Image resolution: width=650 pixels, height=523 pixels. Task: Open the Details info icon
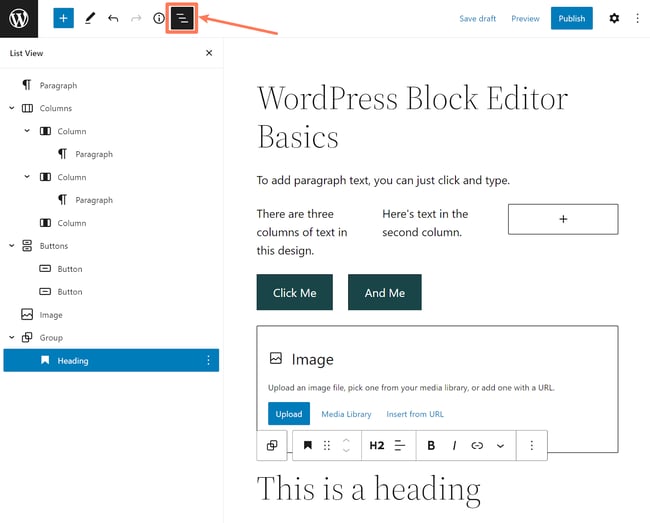point(159,18)
